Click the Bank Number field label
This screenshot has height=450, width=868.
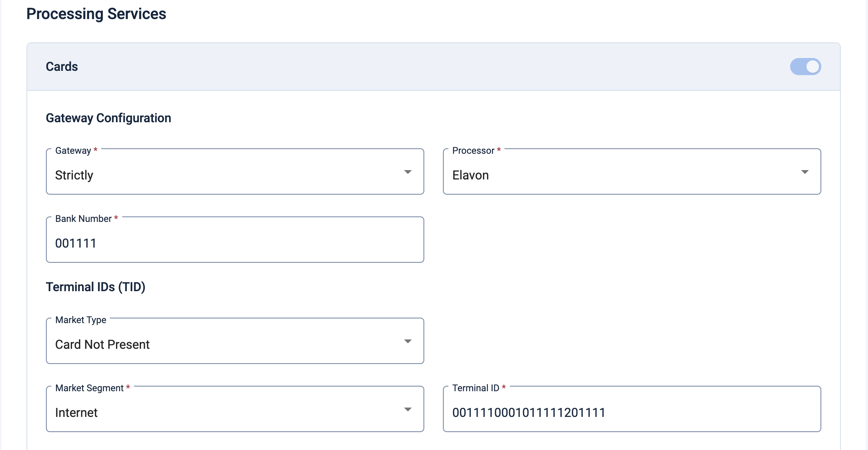[x=83, y=219]
